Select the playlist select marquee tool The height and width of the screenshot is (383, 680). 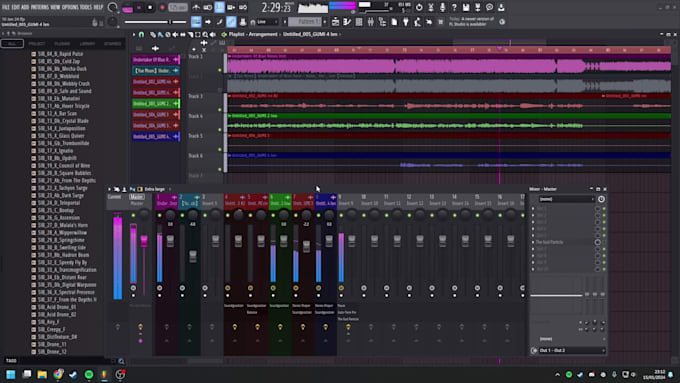click(x=198, y=35)
